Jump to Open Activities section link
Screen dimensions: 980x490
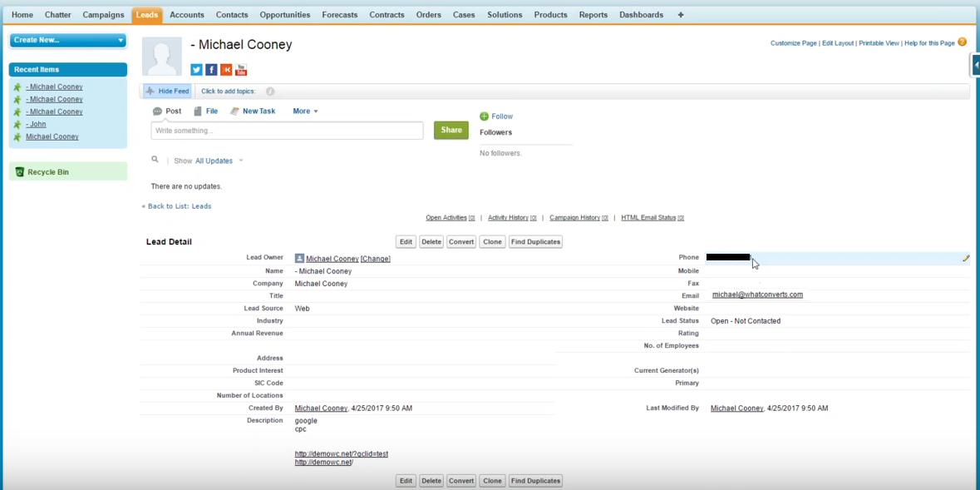click(x=450, y=218)
